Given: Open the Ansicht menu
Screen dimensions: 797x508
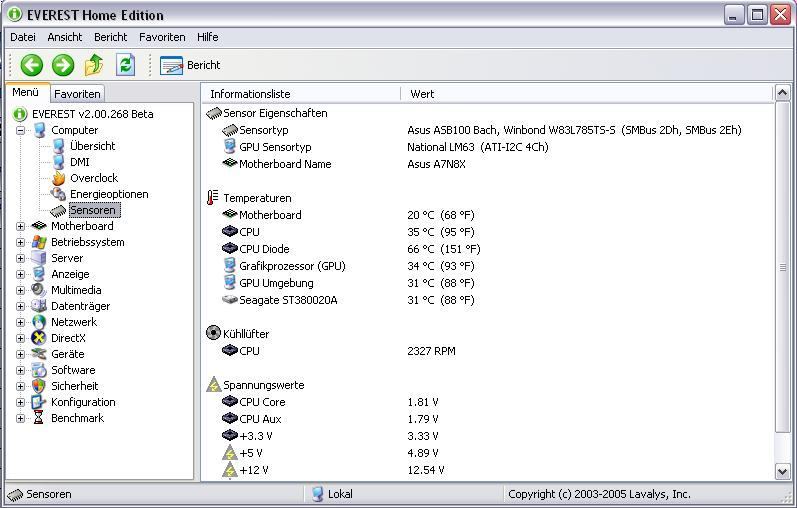Looking at the screenshot, I should [65, 37].
